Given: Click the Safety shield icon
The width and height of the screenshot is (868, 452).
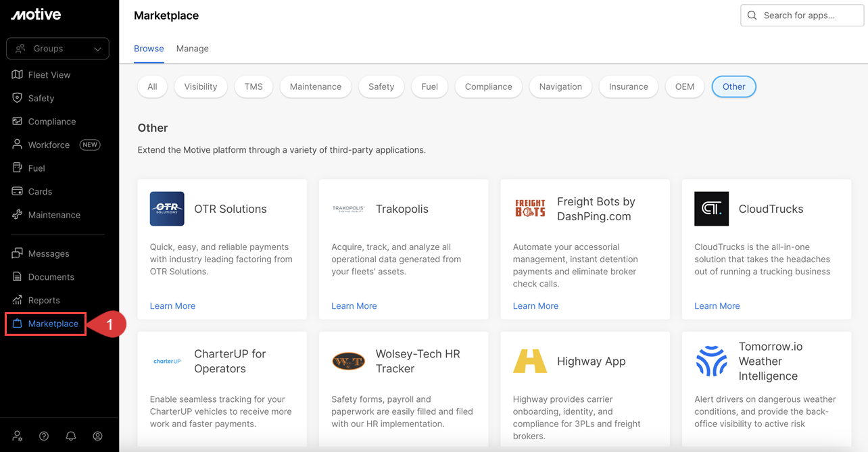Looking at the screenshot, I should click(x=17, y=98).
